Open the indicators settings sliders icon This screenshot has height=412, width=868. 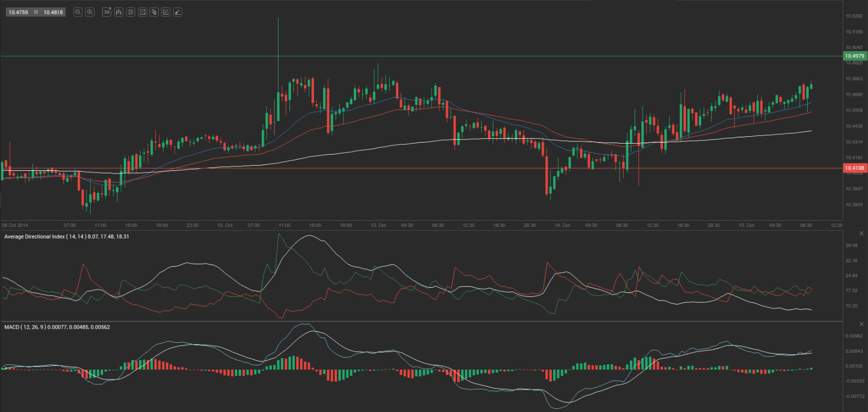pyautogui.click(x=131, y=12)
